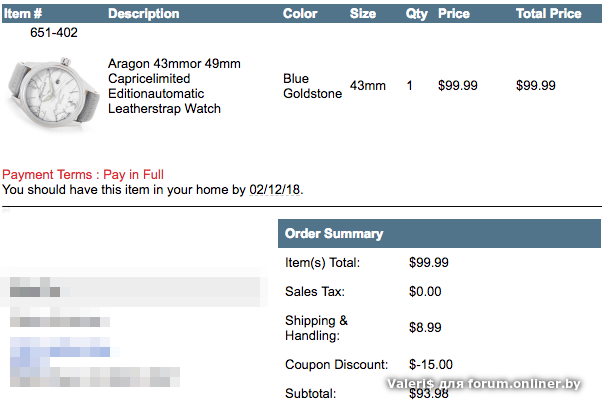Click the Order Summary header bar
This screenshot has height=407, width=604.
439,234
